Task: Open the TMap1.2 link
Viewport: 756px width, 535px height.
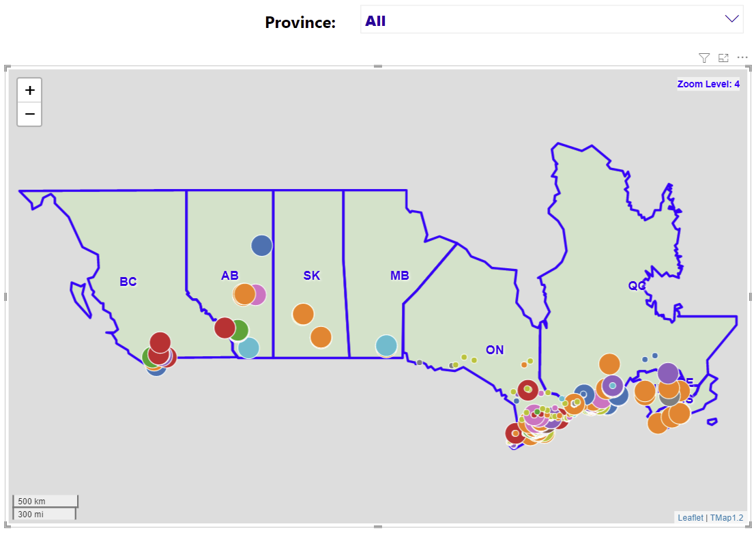Action: pos(725,517)
